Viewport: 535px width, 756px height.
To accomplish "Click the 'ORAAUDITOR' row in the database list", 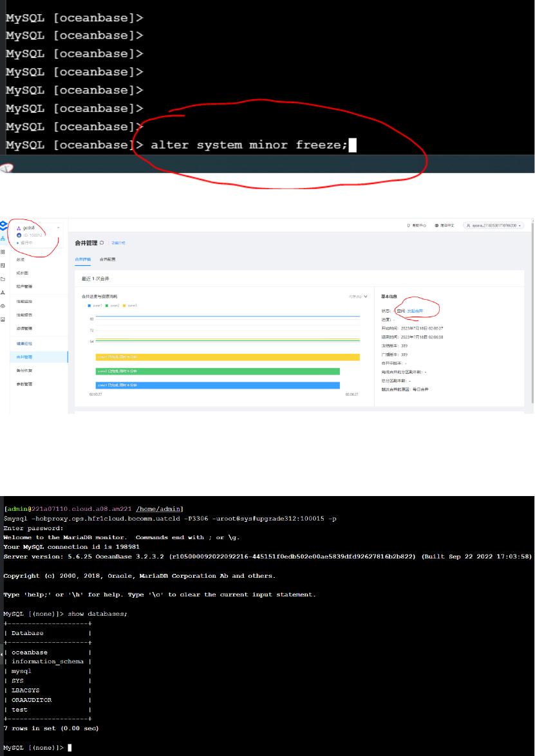I will [32, 699].
